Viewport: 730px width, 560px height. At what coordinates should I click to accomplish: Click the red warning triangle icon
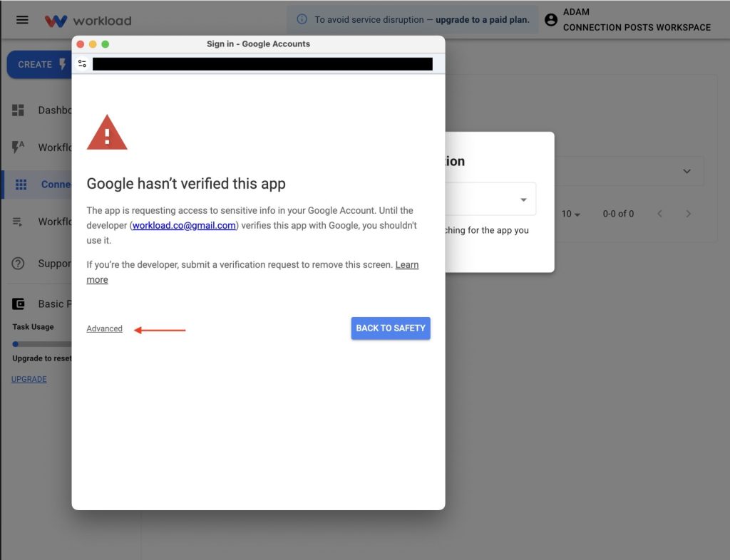107,133
